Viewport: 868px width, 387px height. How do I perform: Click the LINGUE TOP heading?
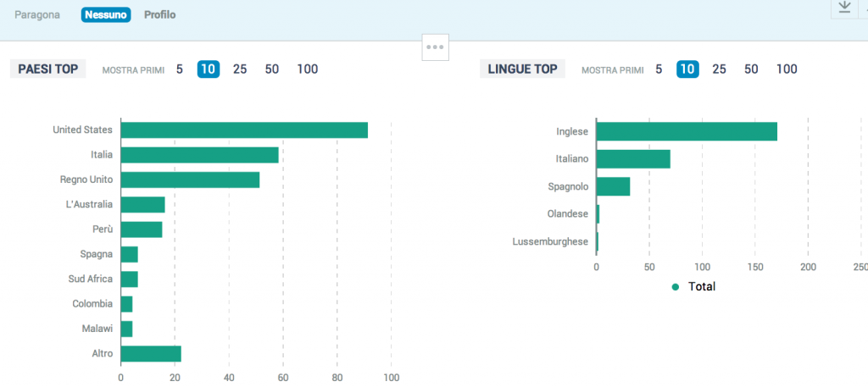point(522,69)
